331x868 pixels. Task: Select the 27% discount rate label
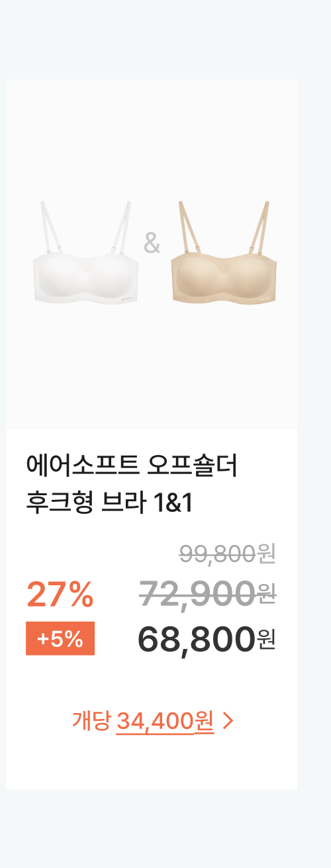60,594
